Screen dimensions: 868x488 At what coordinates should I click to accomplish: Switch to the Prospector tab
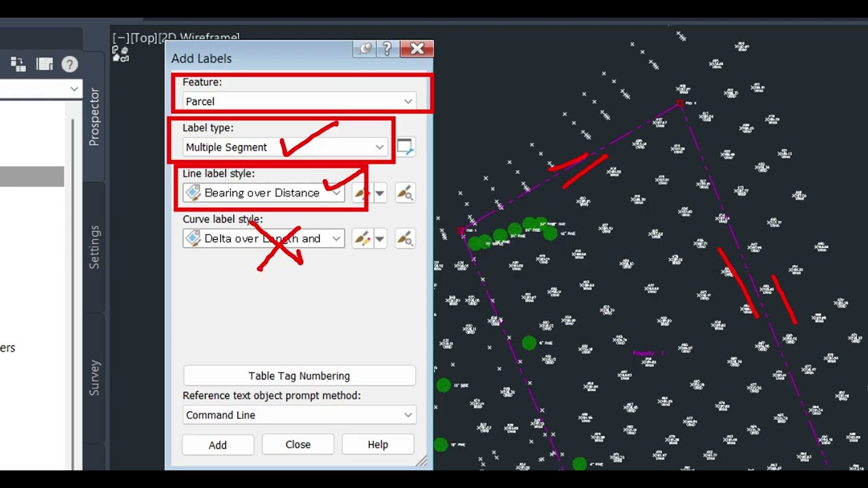tap(94, 117)
